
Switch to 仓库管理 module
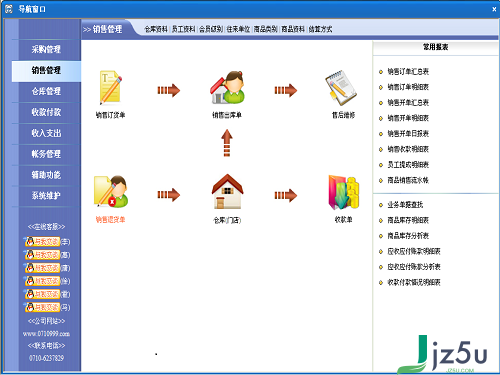pos(46,91)
